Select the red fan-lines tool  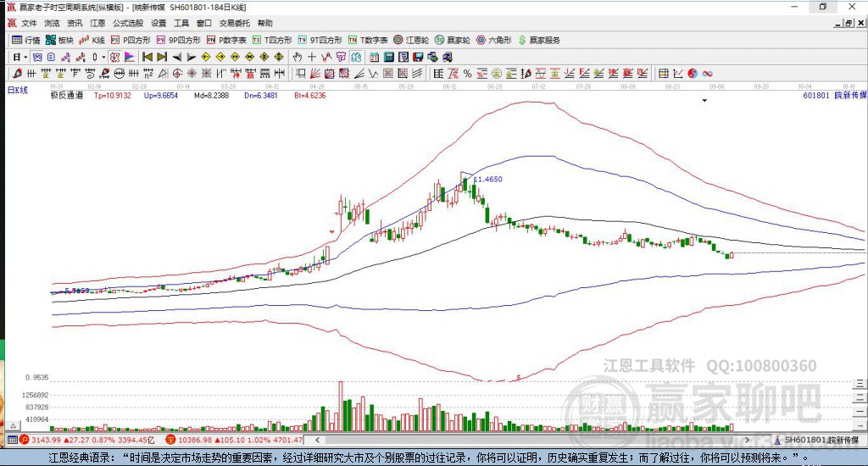click(315, 73)
